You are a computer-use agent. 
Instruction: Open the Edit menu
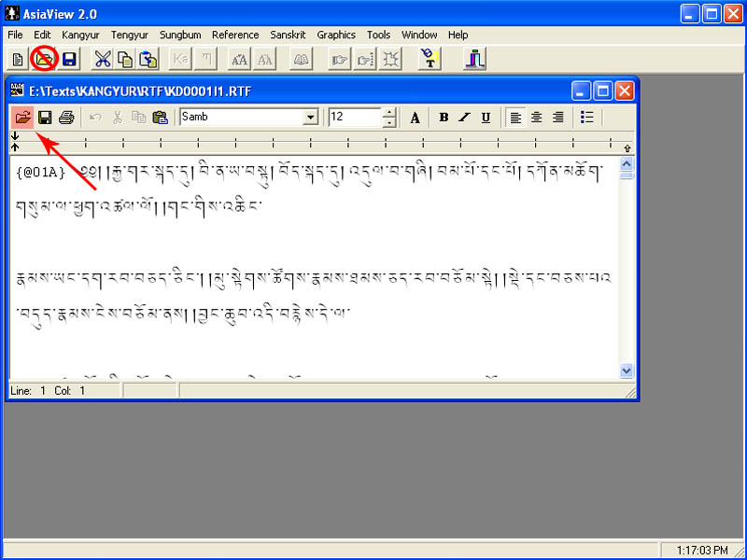[x=42, y=35]
